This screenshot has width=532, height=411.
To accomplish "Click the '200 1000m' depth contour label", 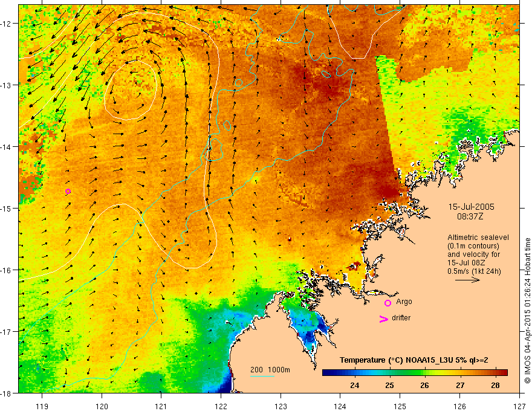I will 270,370.
